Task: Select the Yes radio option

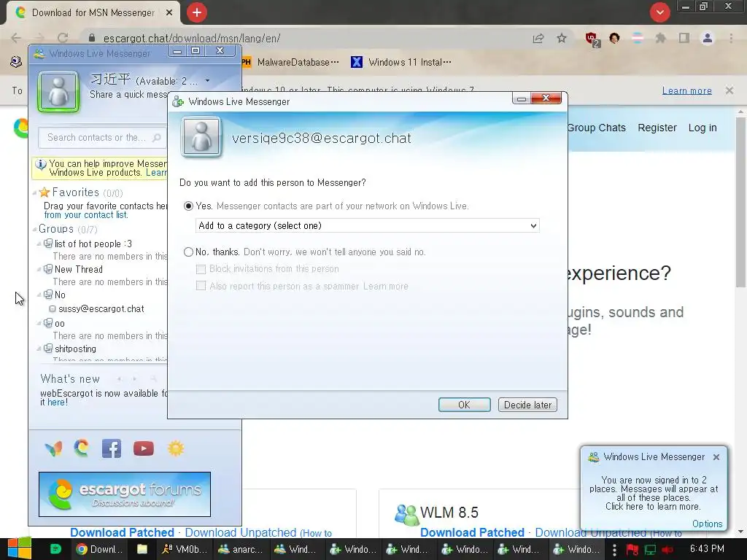Action: click(188, 206)
